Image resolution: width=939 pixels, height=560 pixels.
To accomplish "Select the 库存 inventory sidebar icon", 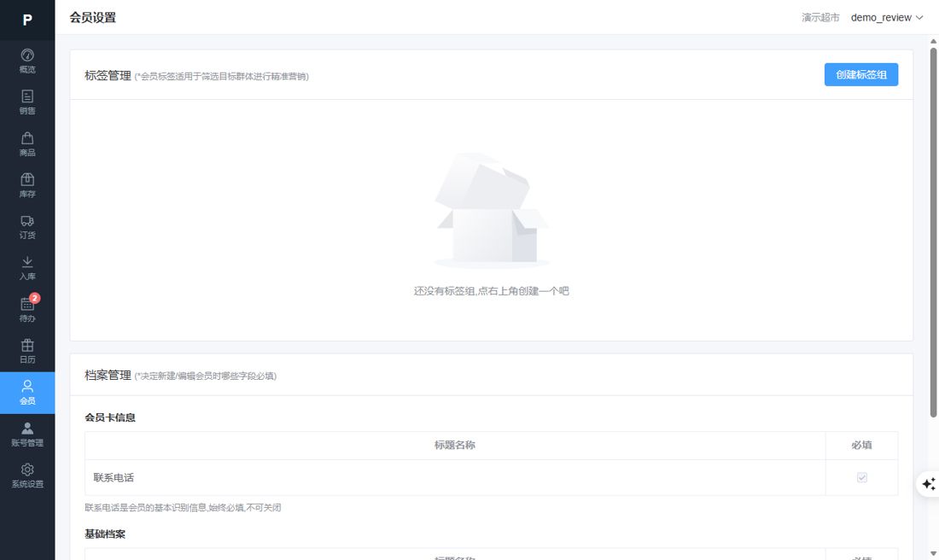I will (x=27, y=185).
